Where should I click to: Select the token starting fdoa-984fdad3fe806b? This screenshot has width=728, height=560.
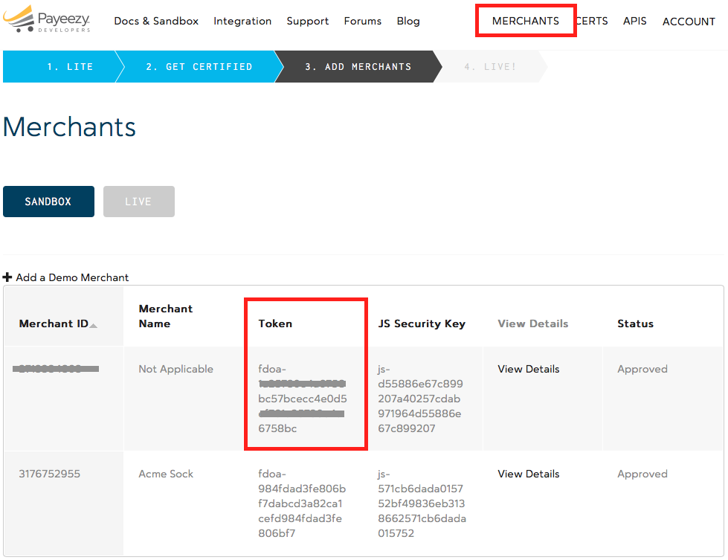tap(302, 503)
